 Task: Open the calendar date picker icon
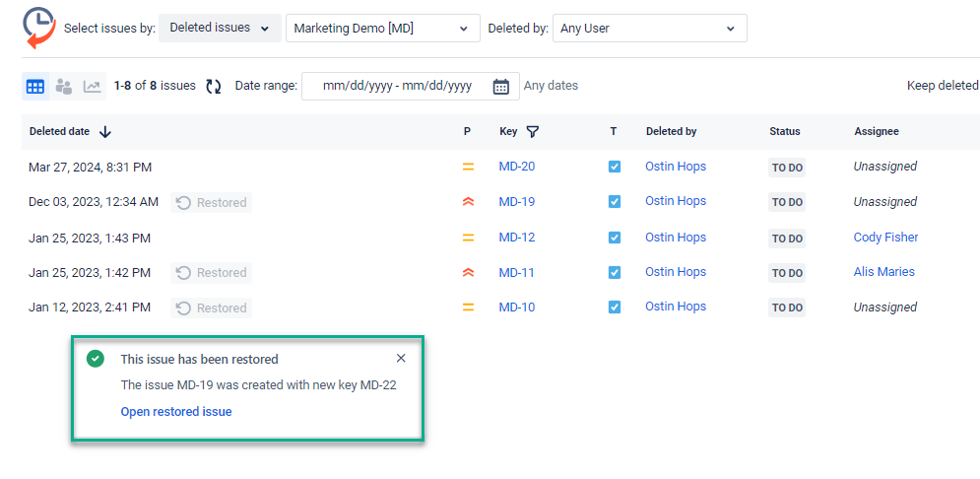[x=500, y=87]
